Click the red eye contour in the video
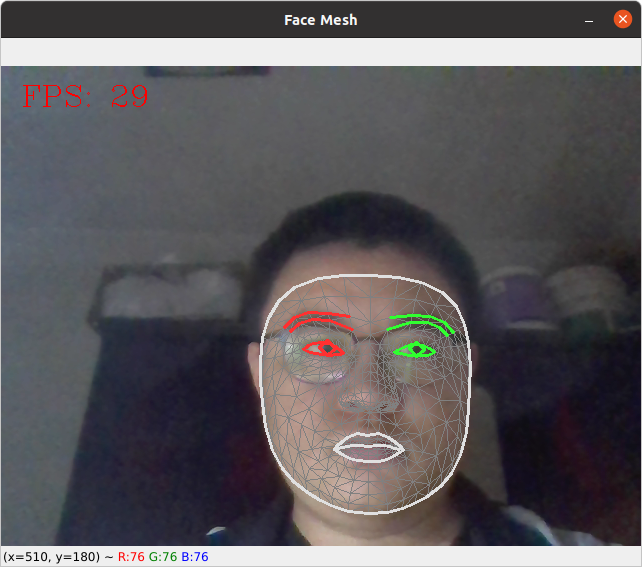The width and height of the screenshot is (642, 567). pos(323,348)
